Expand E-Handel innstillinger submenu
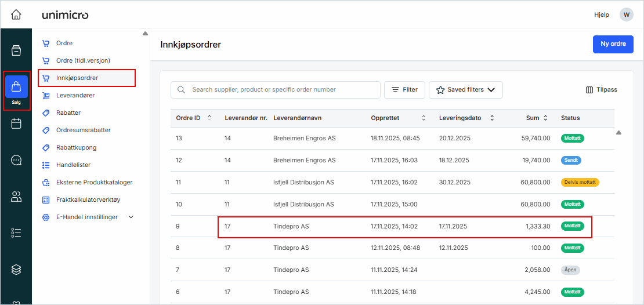Image resolution: width=644 pixels, height=305 pixels. pos(131,217)
